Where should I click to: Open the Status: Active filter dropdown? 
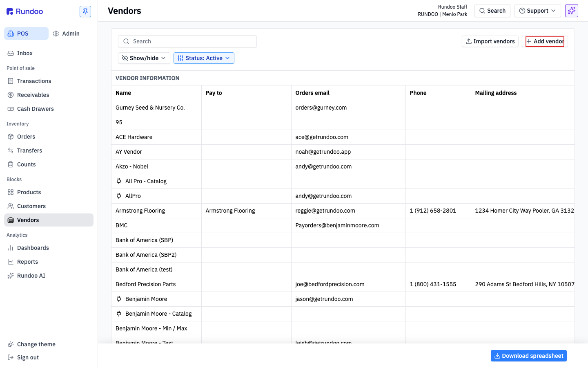[x=204, y=58]
